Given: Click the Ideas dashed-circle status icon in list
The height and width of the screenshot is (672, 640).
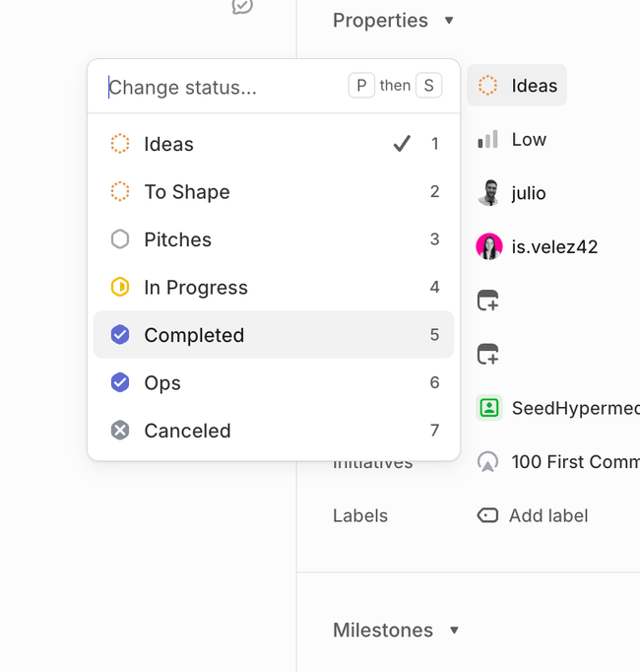Looking at the screenshot, I should pyautogui.click(x=120, y=144).
